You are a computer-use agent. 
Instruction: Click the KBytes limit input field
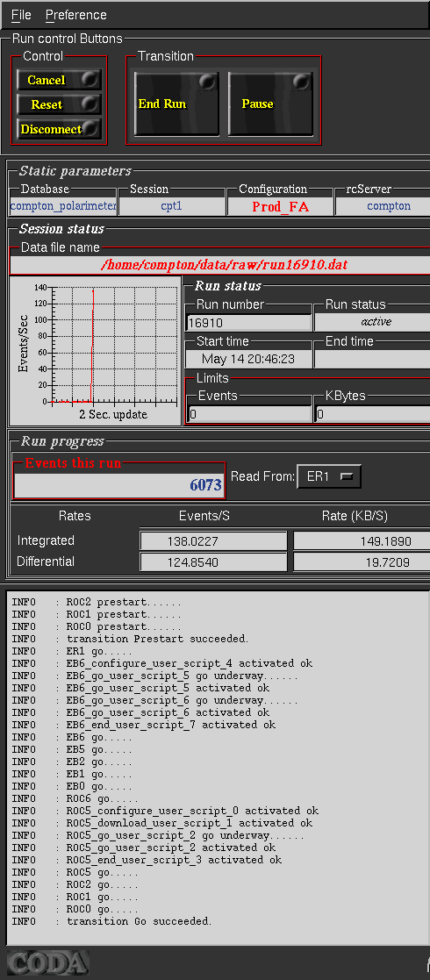coord(373,414)
